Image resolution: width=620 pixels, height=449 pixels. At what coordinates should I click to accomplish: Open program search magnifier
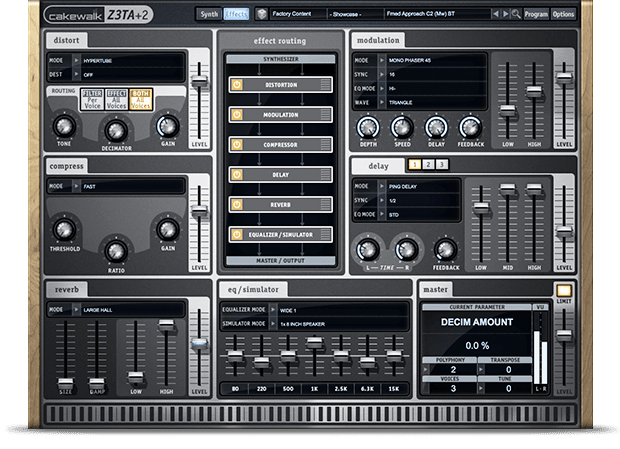tap(516, 14)
